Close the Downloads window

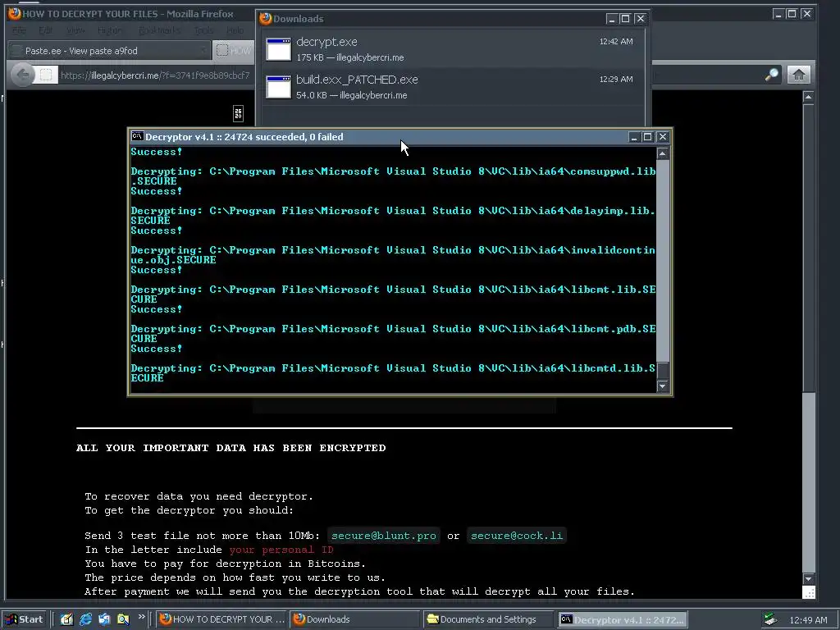[640, 19]
